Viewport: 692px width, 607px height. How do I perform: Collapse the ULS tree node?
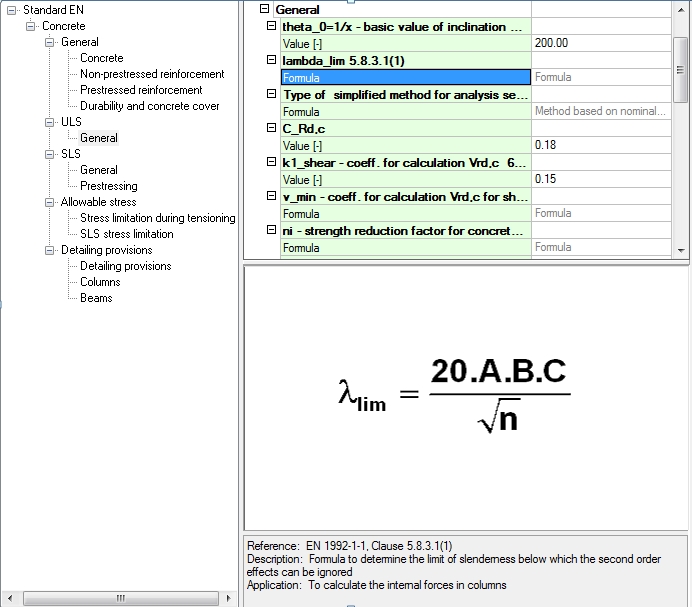coord(49,122)
